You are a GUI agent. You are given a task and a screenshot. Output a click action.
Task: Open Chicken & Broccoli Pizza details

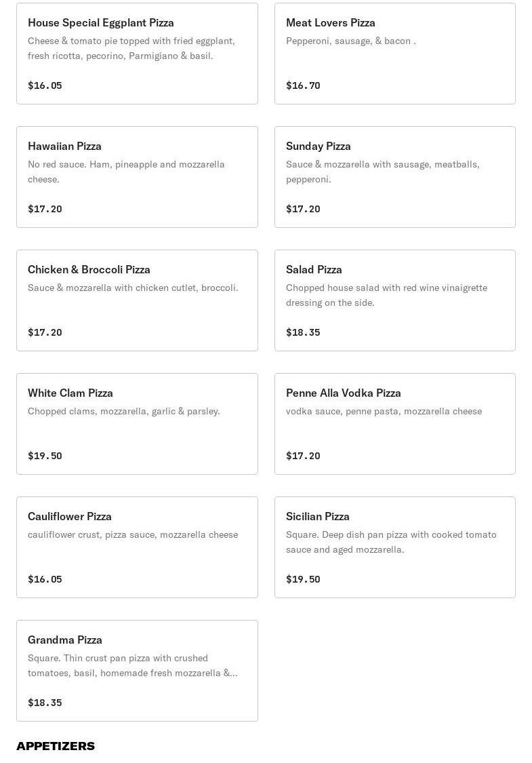point(137,300)
